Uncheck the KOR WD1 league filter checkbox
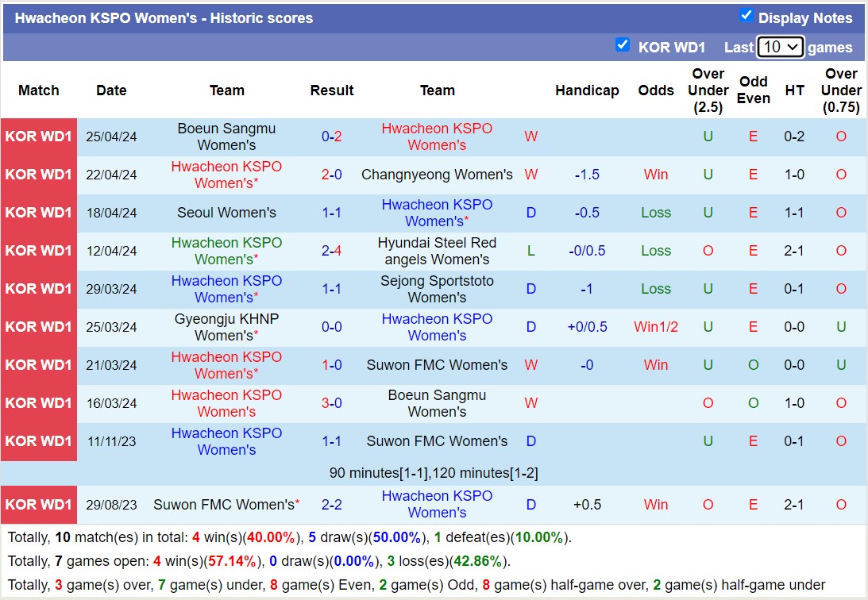The image size is (868, 600). [623, 45]
